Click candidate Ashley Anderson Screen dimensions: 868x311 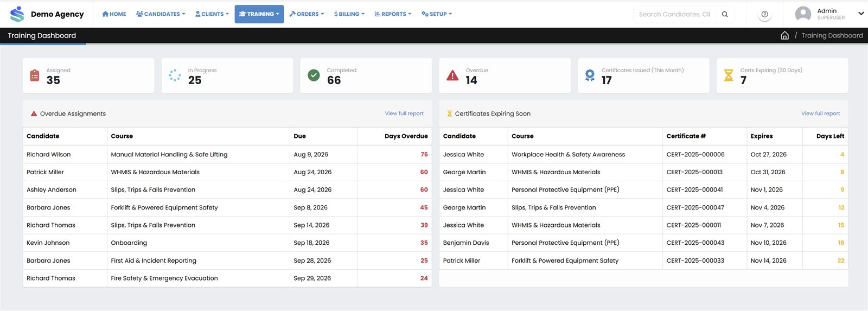52,190
